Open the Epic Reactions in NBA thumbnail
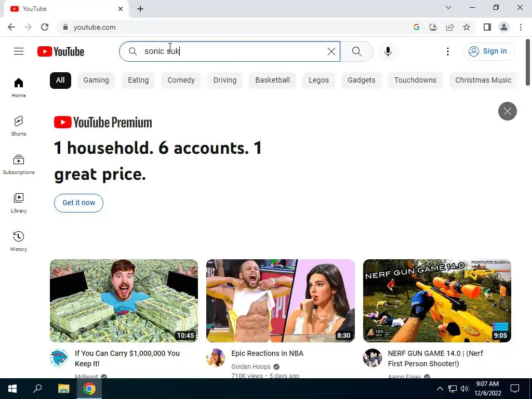 point(281,301)
